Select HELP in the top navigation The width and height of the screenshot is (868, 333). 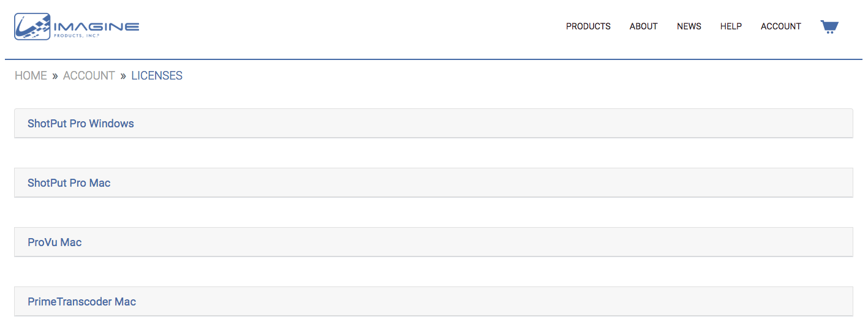click(731, 26)
